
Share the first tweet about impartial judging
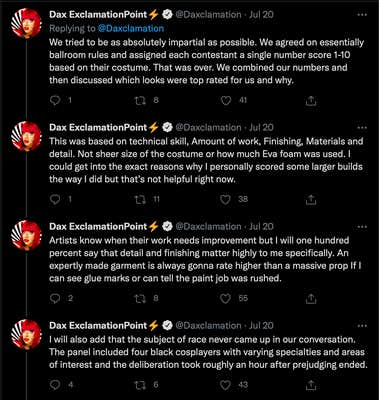pyautogui.click(x=311, y=100)
